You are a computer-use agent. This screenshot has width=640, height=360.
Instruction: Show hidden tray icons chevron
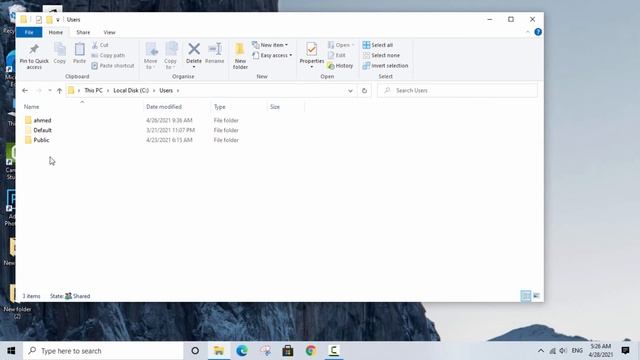tap(541, 351)
